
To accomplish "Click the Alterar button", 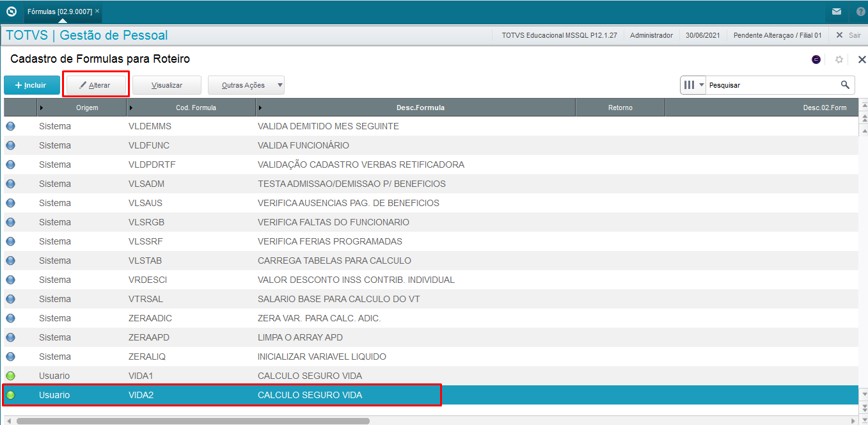I will [96, 85].
